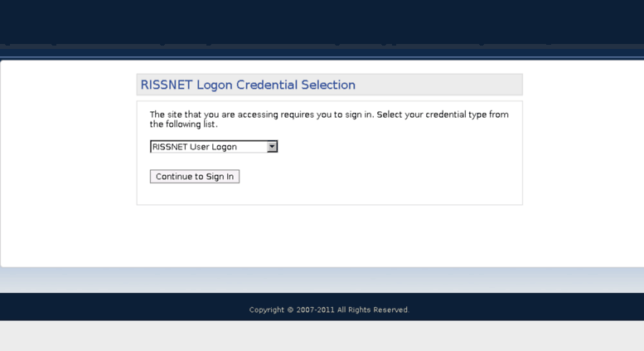Click "All Rights Reserved" in the footer

373,310
